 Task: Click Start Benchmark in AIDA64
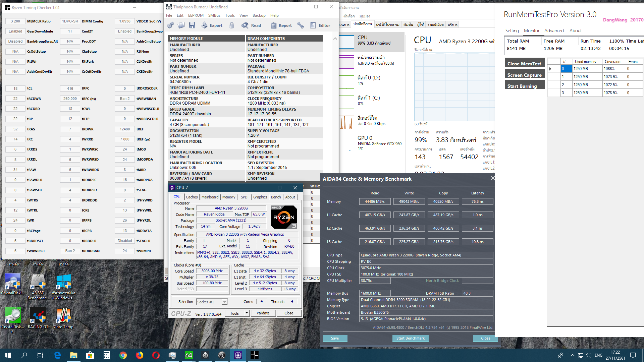click(410, 338)
